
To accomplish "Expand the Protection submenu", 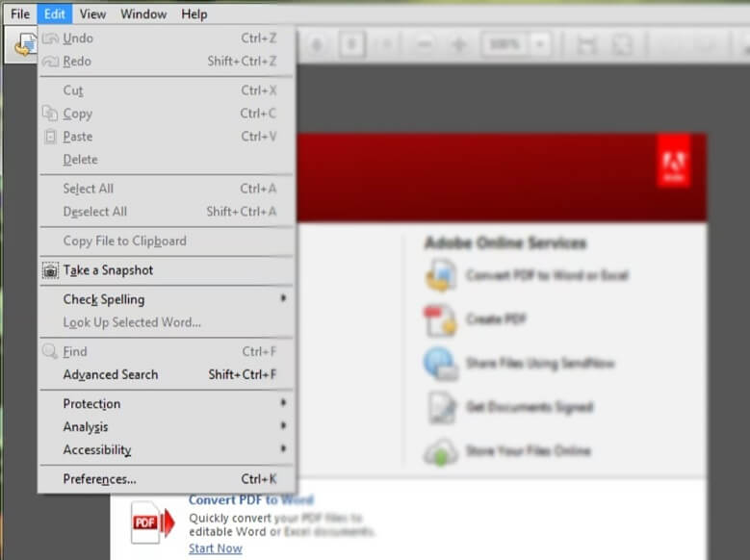I will click(167, 403).
